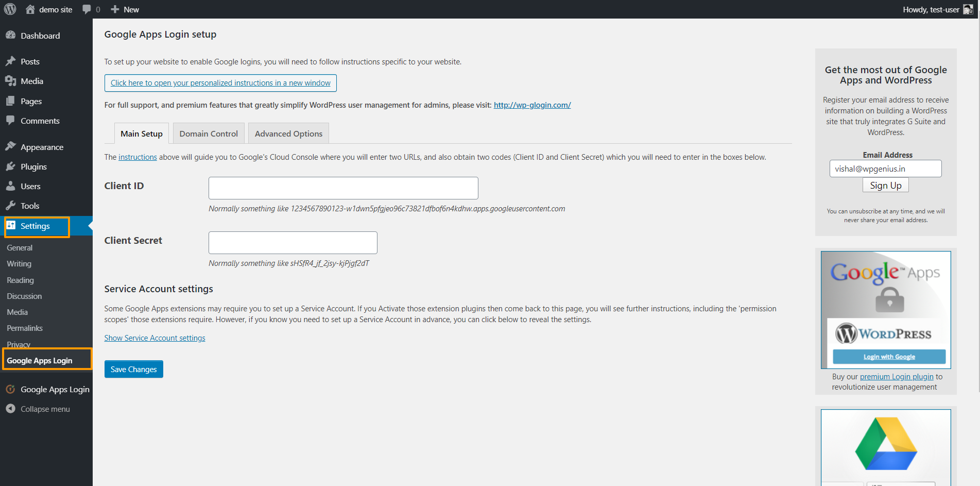Open the Dashboard menu item
The height and width of the screenshot is (486, 980).
click(40, 36)
